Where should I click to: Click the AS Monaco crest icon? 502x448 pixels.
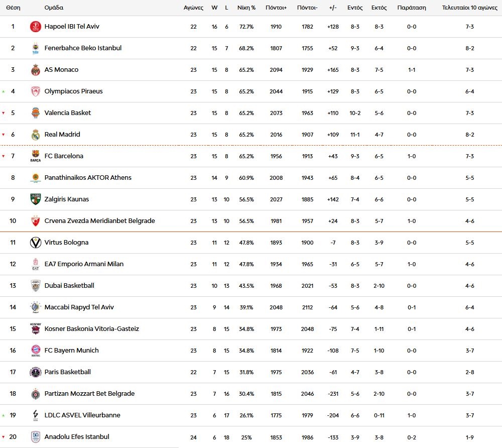pos(35,70)
